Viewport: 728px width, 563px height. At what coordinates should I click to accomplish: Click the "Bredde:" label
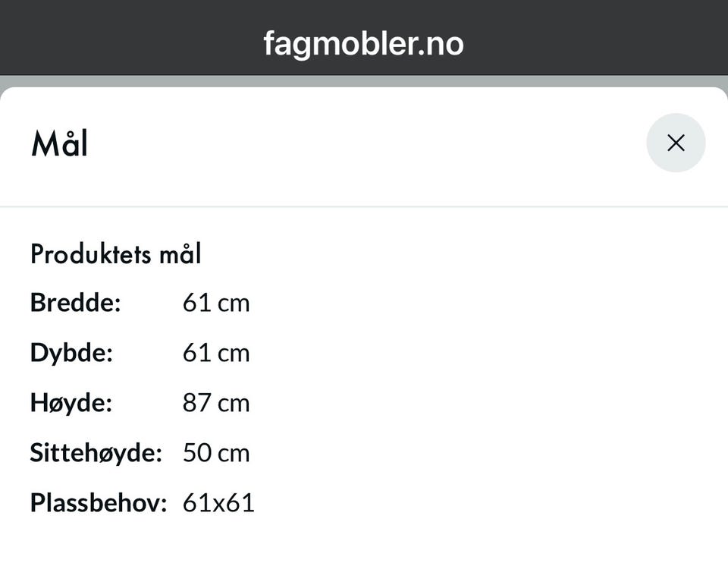(76, 304)
